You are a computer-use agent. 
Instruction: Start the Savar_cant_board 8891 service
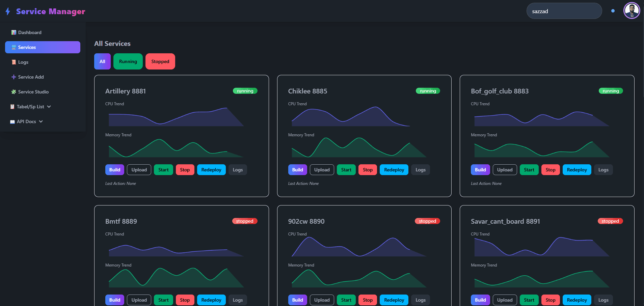pos(529,300)
